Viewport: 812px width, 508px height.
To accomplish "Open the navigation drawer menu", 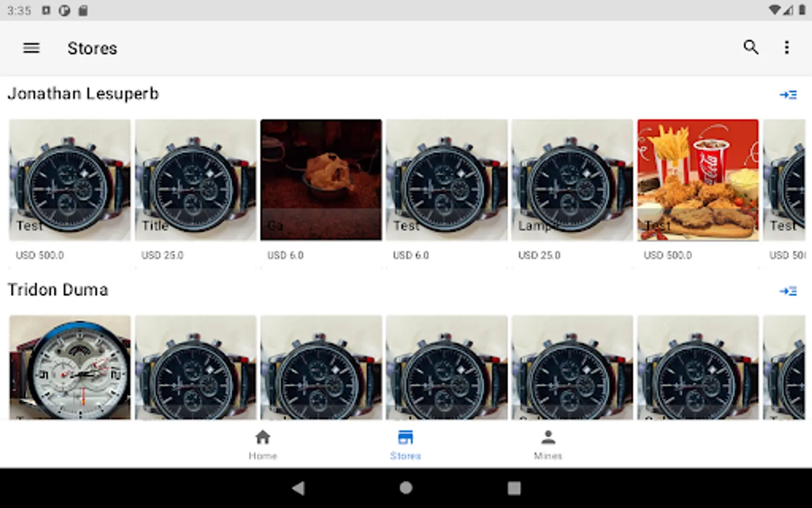I will pyautogui.click(x=31, y=48).
